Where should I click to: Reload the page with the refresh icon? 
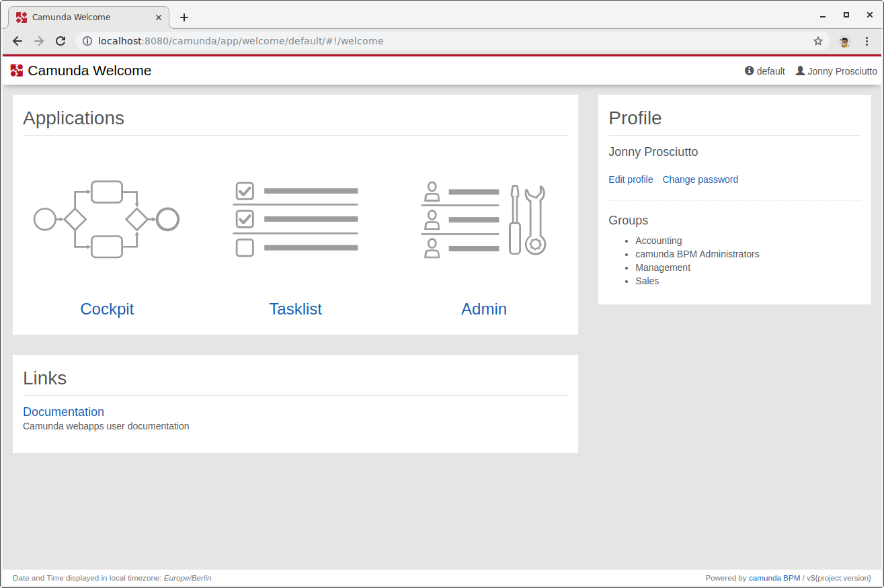click(61, 41)
